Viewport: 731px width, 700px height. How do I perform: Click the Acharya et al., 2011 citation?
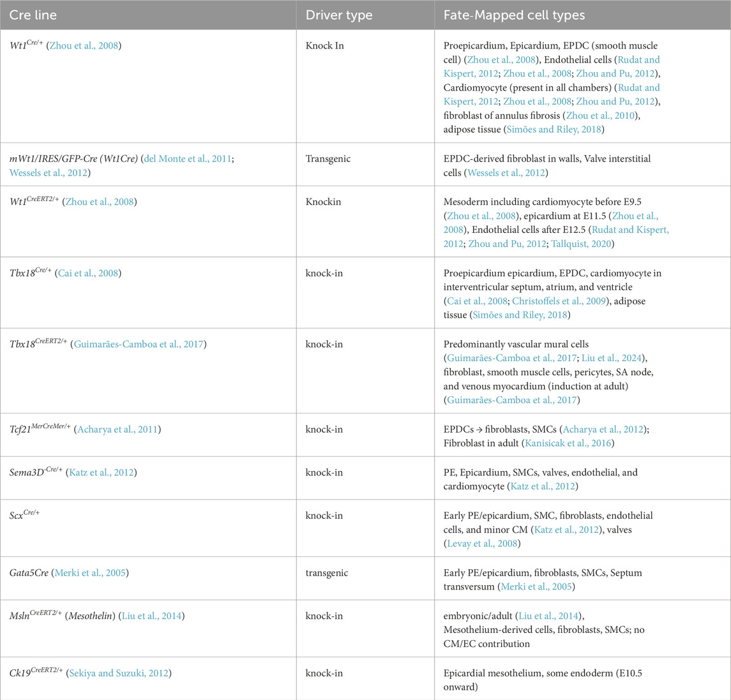118,430
